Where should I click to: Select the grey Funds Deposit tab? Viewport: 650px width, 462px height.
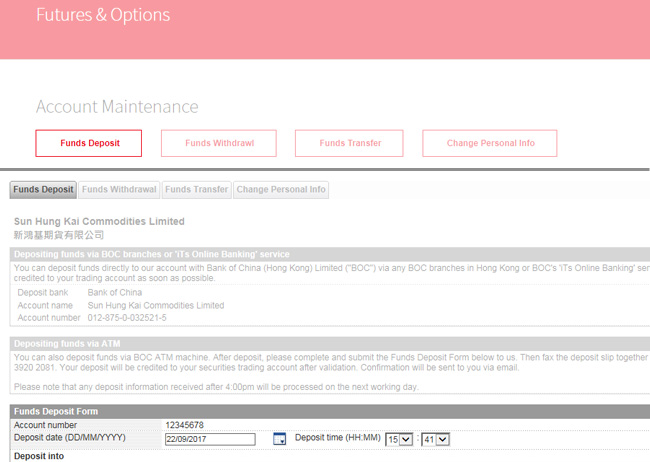[x=43, y=190]
